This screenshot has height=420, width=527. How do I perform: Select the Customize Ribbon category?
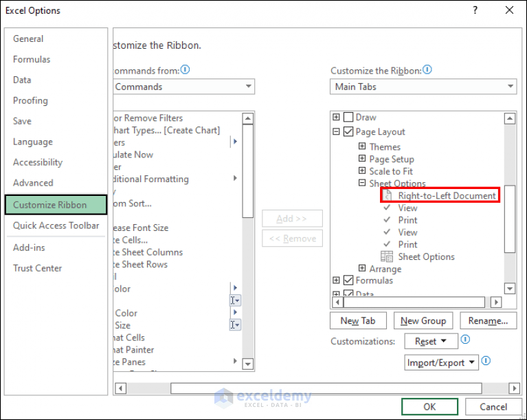click(x=56, y=205)
